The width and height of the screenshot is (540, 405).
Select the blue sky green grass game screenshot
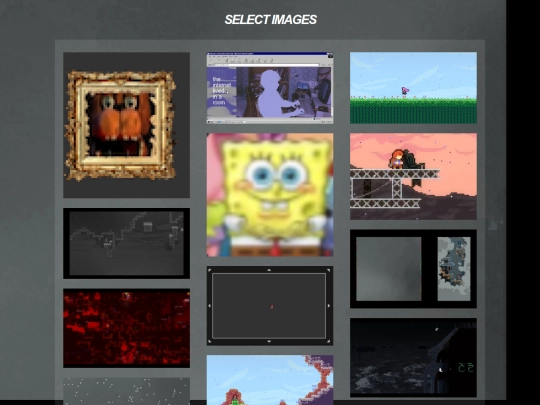413,88
